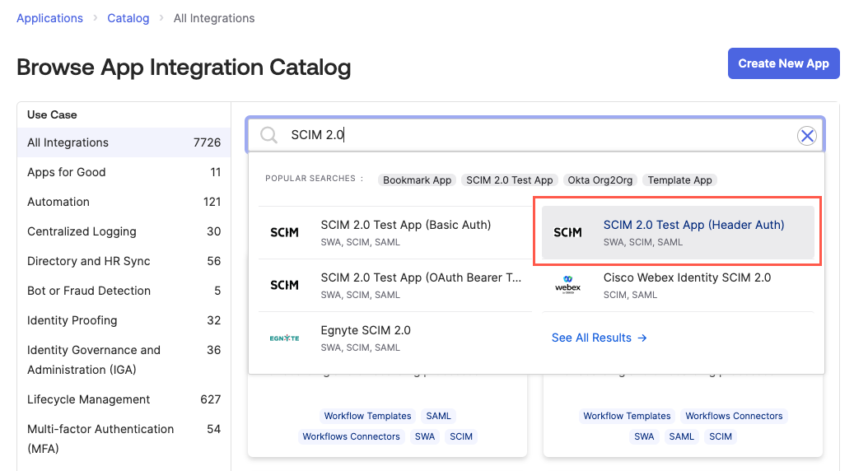Select Directory and HR Sync category
The height and width of the screenshot is (471, 868).
(89, 261)
